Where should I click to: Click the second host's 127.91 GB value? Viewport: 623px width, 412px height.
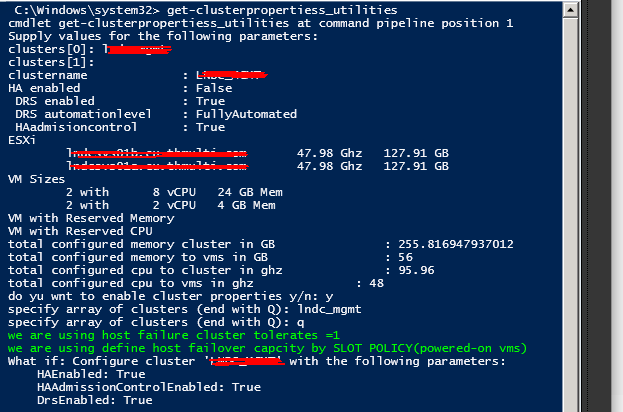[416, 166]
